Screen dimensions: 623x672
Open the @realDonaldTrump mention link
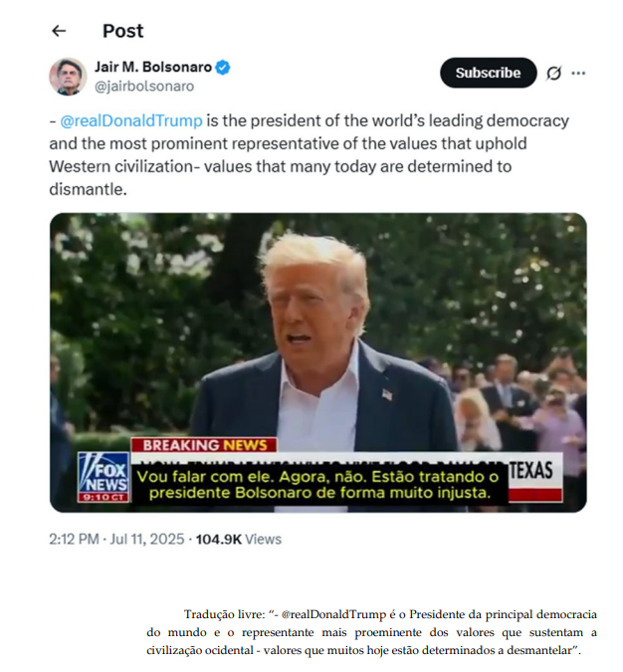point(131,120)
